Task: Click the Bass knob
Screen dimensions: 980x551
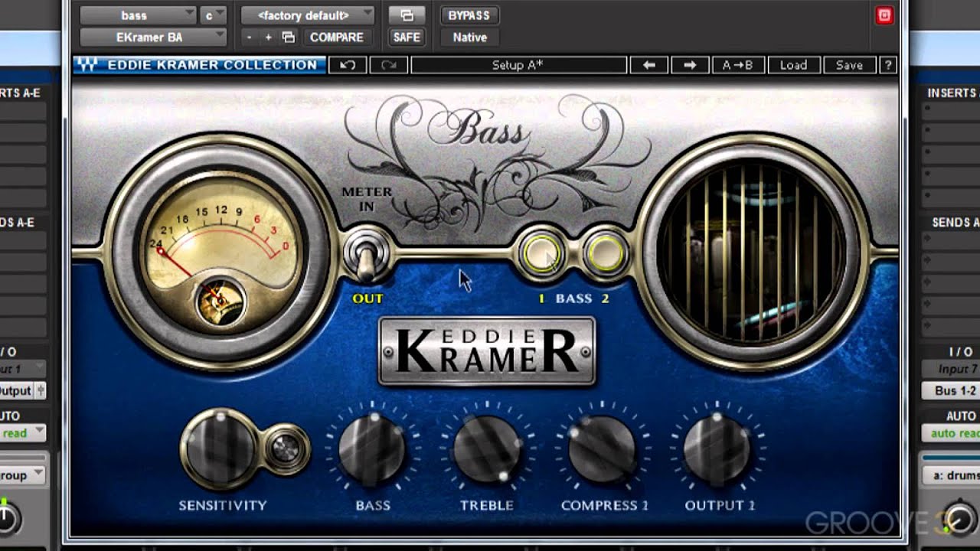Action: 372,449
